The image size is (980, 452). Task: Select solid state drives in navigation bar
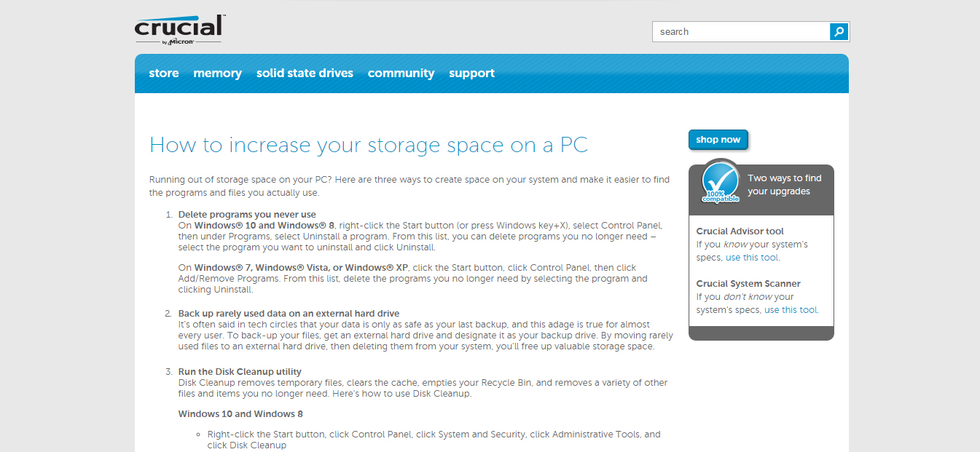pyautogui.click(x=305, y=74)
